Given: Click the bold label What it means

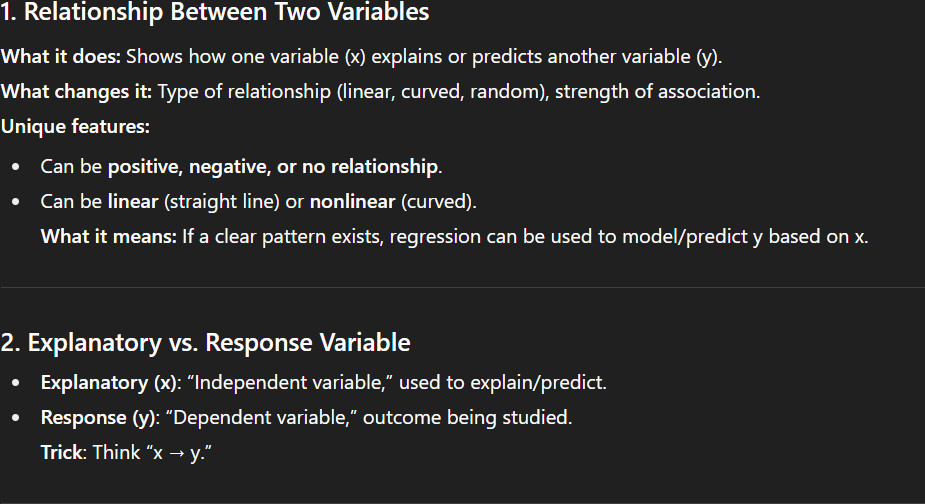Looking at the screenshot, I should coord(109,237).
